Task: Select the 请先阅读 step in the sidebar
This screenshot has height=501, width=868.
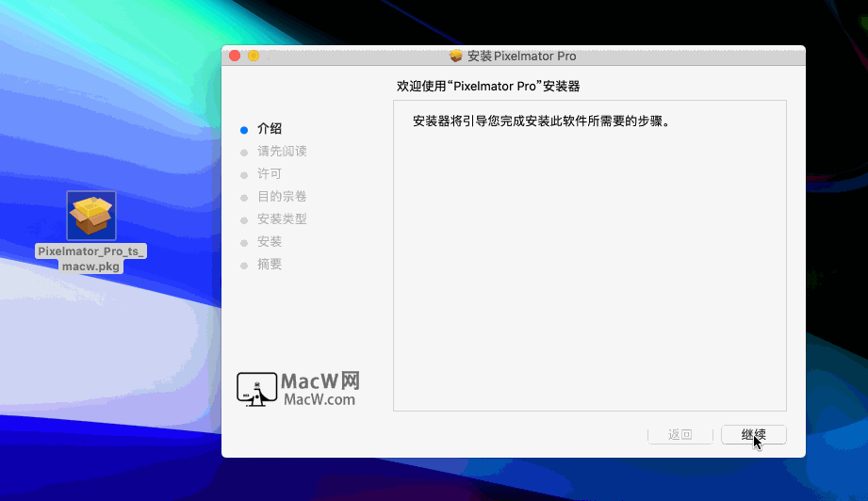Action: tap(282, 151)
